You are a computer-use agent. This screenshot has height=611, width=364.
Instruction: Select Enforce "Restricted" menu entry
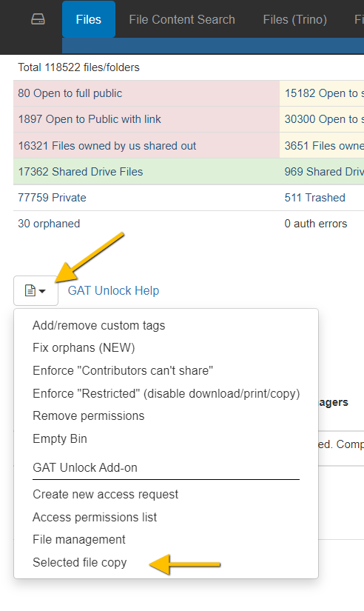click(x=166, y=393)
